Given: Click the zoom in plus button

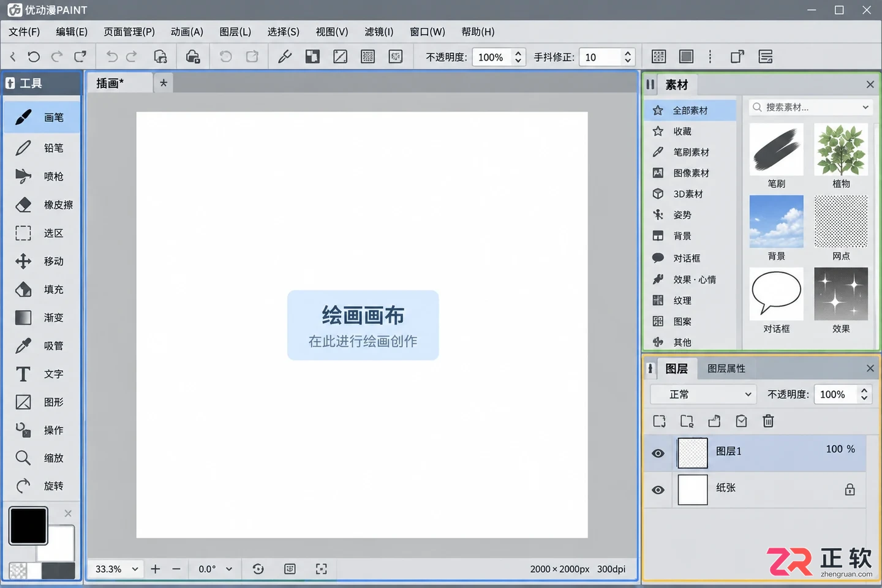Looking at the screenshot, I should [x=156, y=569].
